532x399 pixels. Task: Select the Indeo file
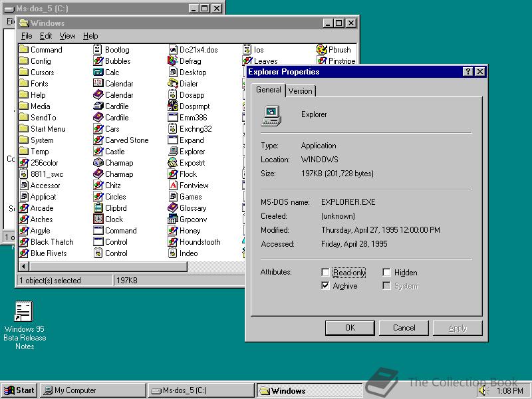coord(184,253)
